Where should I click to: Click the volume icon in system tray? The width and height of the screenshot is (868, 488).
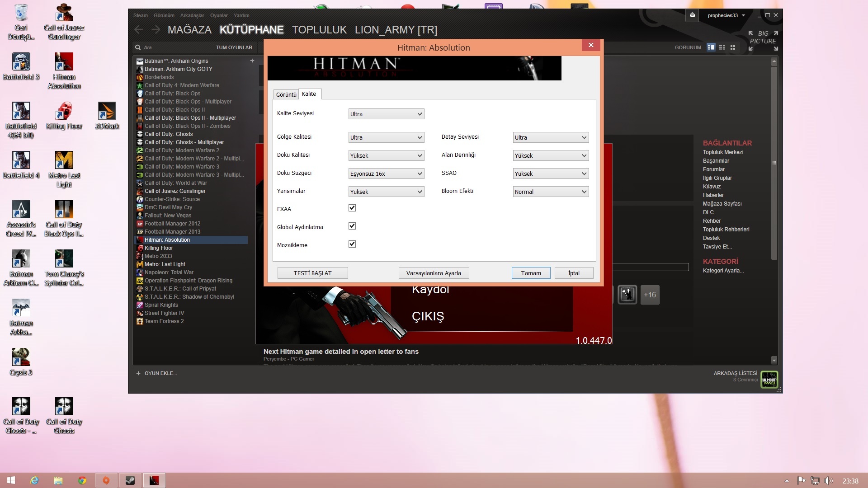pos(828,481)
